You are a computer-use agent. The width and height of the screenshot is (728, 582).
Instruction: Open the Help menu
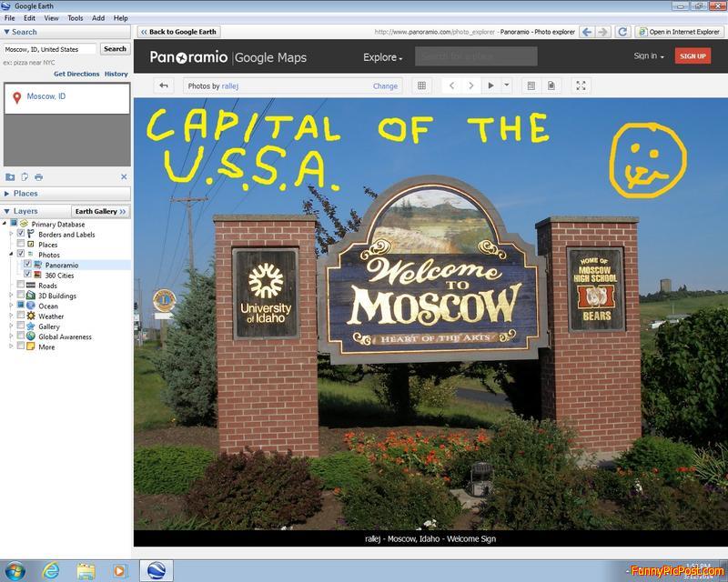pyautogui.click(x=120, y=18)
